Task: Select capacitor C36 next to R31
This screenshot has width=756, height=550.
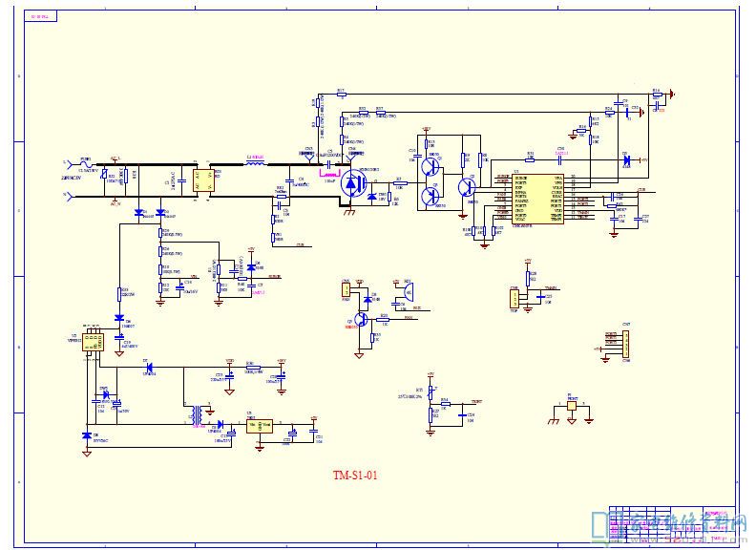Action: (x=559, y=159)
